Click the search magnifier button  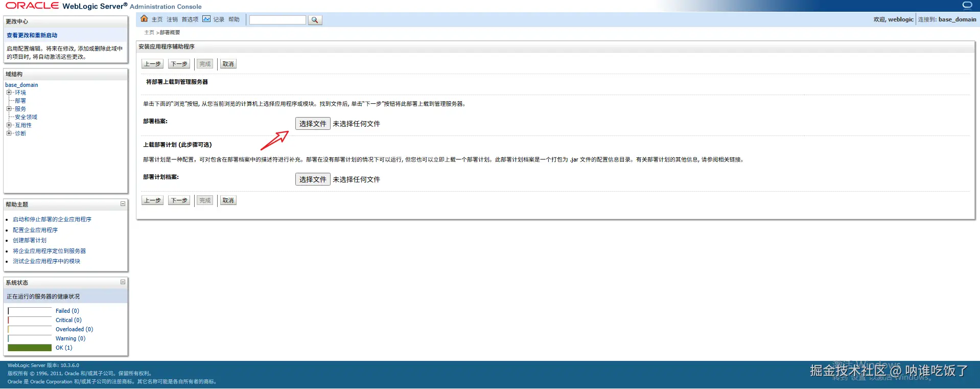[x=315, y=20]
